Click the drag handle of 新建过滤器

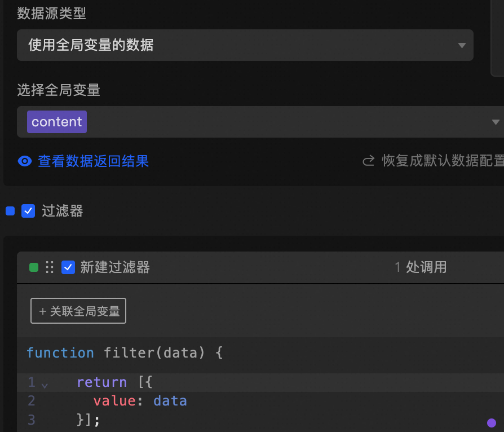[50, 267]
